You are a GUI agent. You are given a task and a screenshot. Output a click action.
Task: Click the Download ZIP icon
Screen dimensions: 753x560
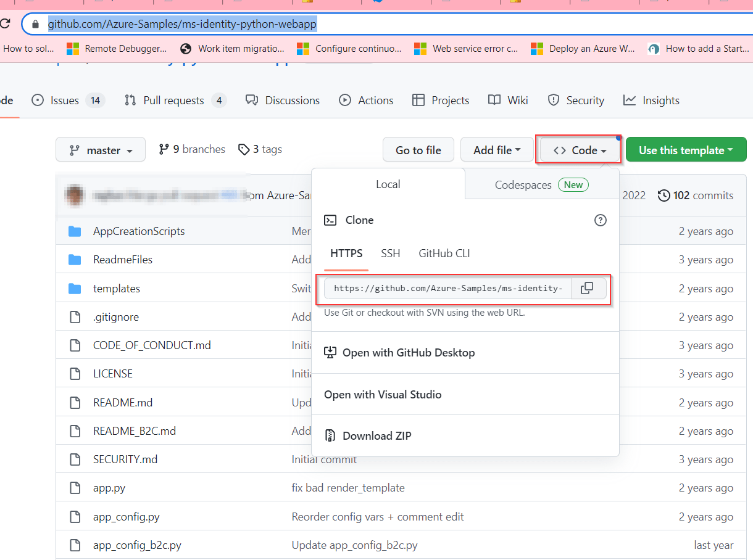(x=330, y=435)
